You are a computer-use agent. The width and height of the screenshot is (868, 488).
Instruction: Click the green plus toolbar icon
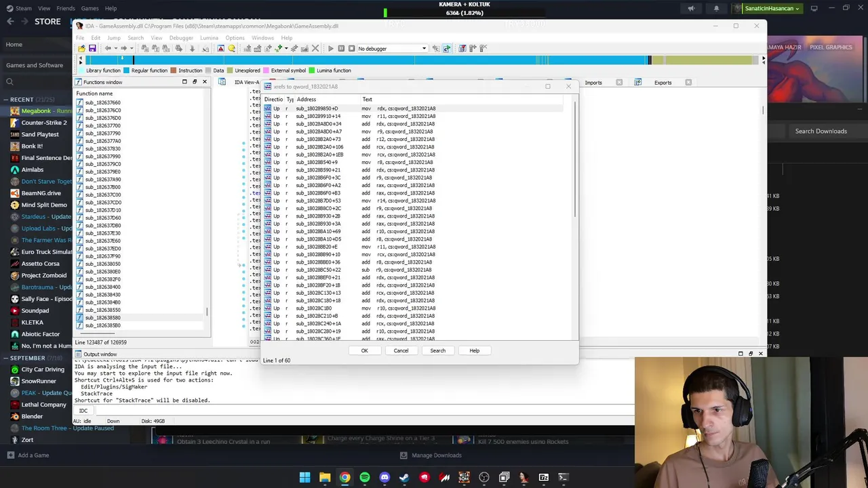[x=278, y=48]
